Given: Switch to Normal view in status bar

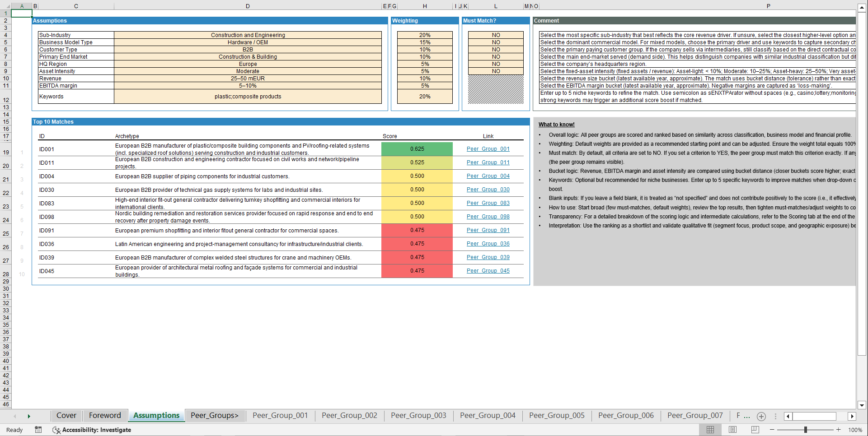Looking at the screenshot, I should pyautogui.click(x=710, y=430).
